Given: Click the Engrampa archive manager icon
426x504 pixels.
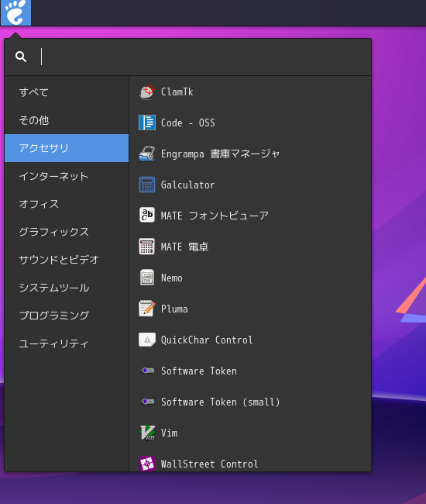Looking at the screenshot, I should pyautogui.click(x=147, y=154).
